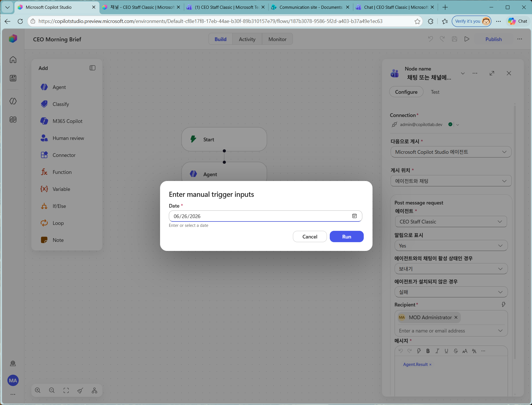Insert dynamic content for Recipient
This screenshot has width=532, height=405.
(503, 304)
